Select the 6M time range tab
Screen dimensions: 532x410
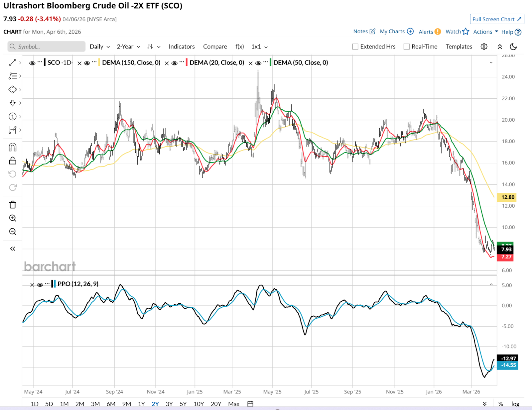111,404
